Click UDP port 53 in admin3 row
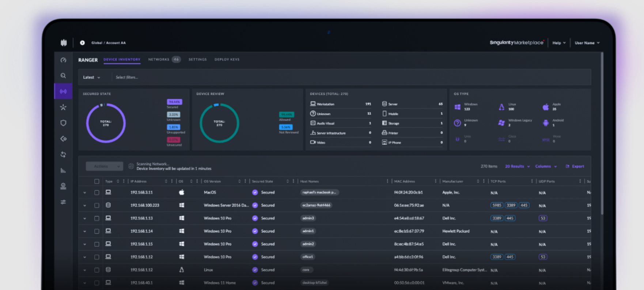644x290 pixels. [543, 218]
